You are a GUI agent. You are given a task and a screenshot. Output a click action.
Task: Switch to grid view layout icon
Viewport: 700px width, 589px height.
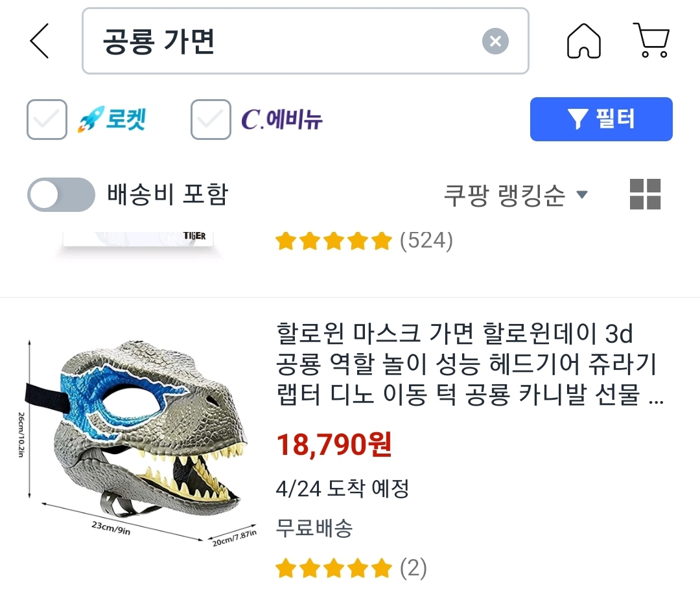coord(645,194)
